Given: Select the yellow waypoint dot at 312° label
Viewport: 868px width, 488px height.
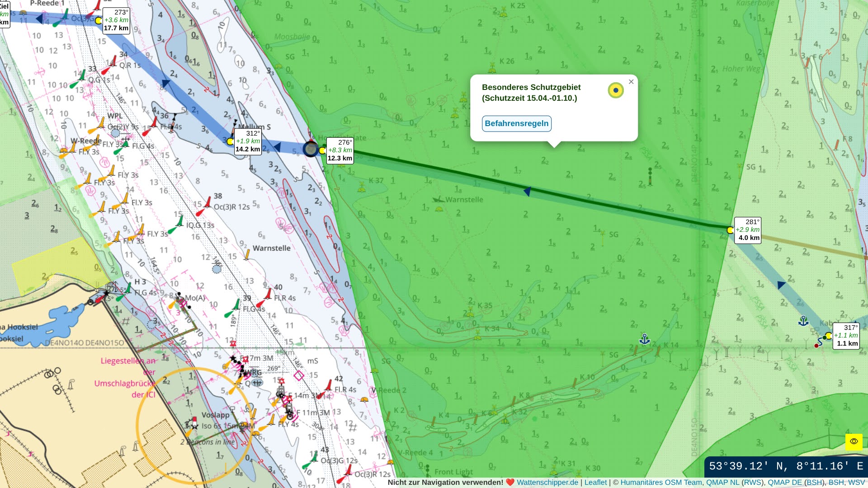Looking at the screenshot, I should click(x=230, y=141).
